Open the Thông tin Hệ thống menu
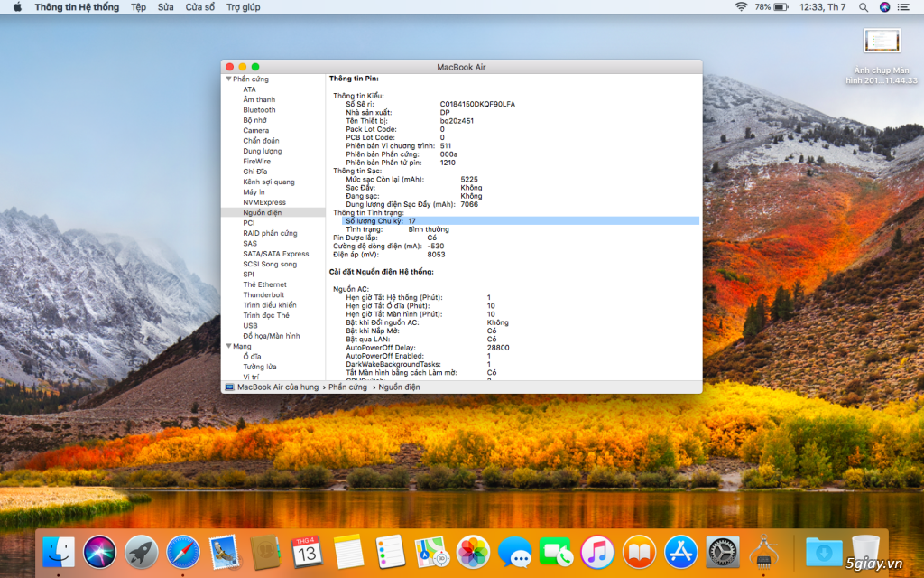The height and width of the screenshot is (578, 924). [x=77, y=7]
